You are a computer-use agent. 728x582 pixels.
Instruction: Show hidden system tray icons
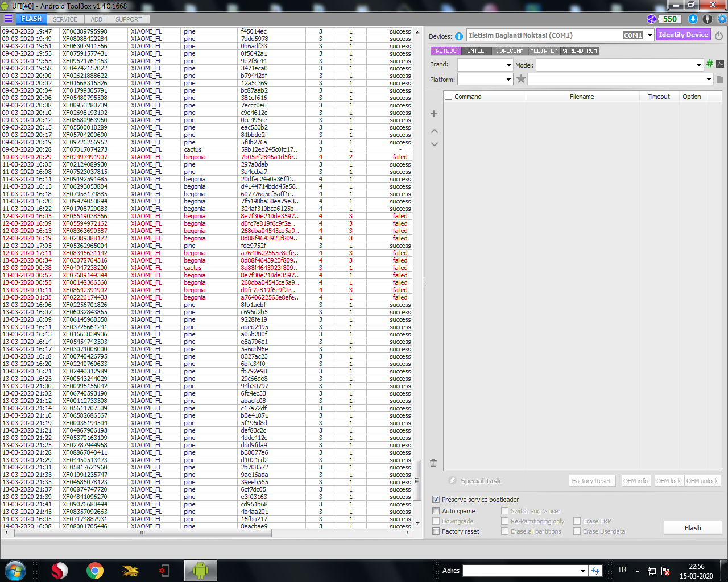(x=638, y=571)
